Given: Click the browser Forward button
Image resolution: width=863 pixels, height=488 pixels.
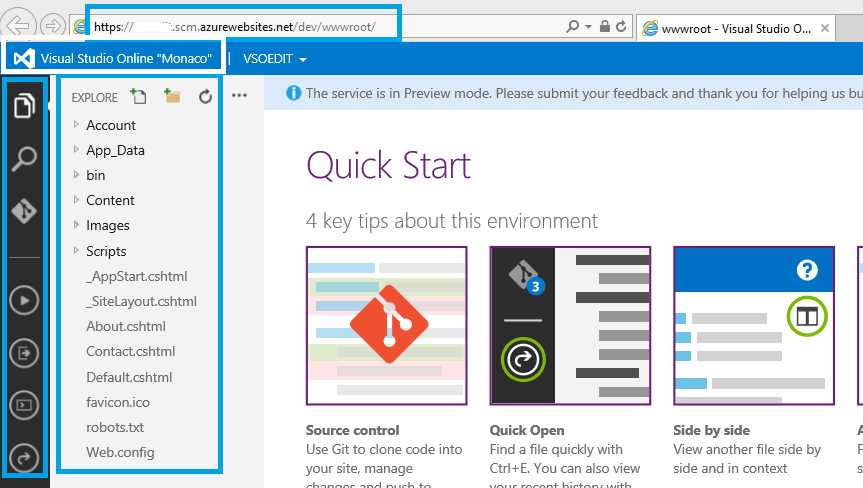Looking at the screenshot, I should 53,26.
